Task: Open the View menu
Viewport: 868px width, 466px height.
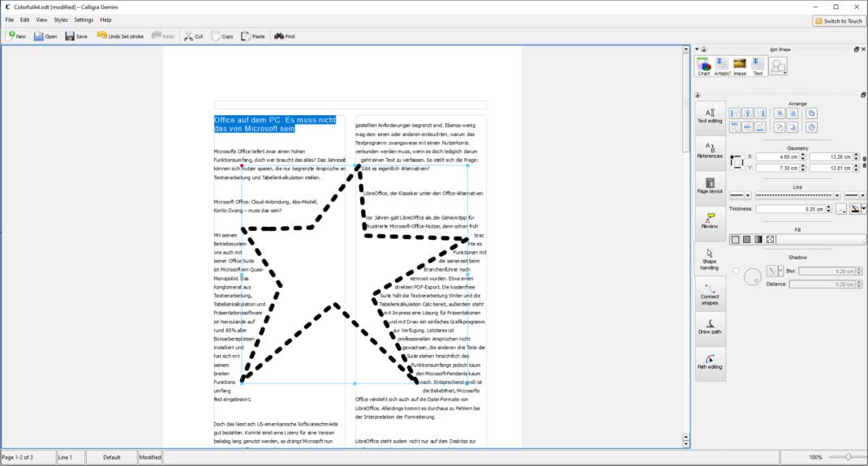Action: point(41,20)
